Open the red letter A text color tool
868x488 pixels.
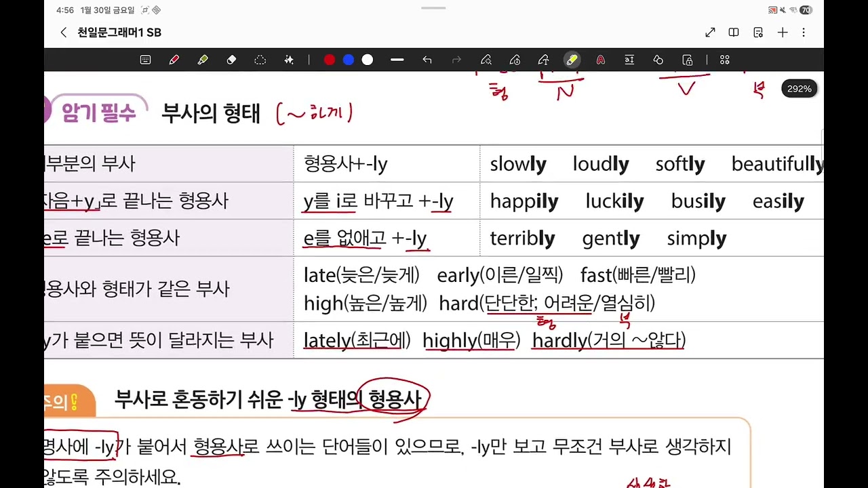600,60
